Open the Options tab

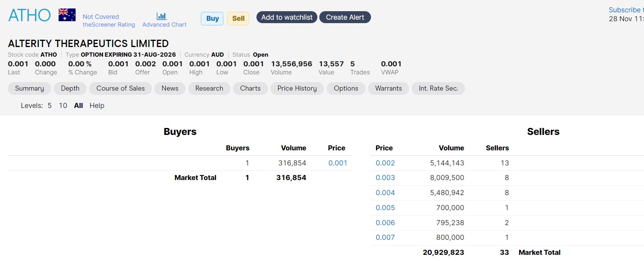[346, 88]
